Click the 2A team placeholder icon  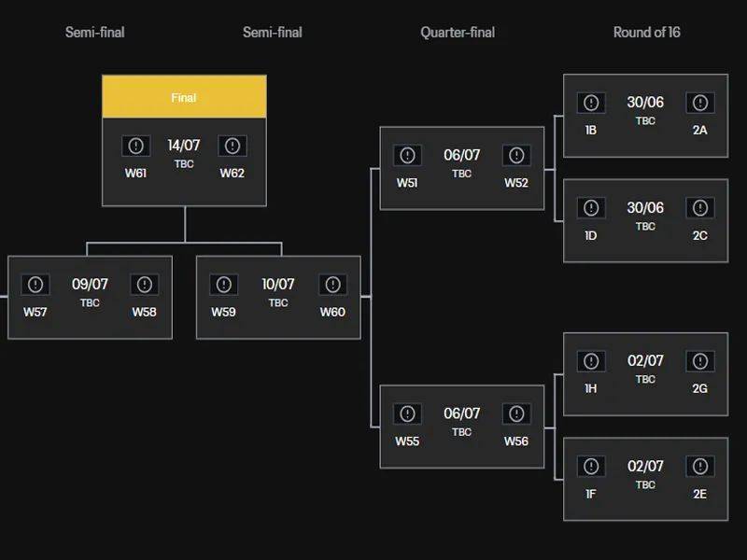click(x=699, y=103)
